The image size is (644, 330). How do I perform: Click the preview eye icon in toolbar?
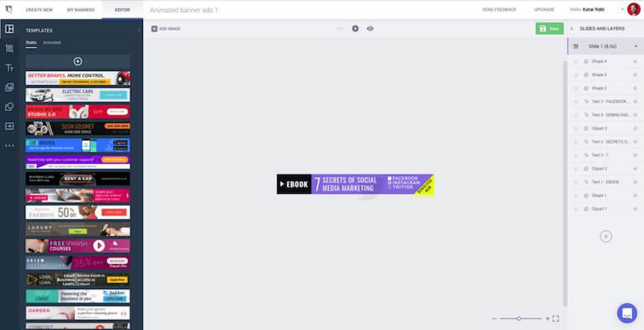(x=370, y=28)
